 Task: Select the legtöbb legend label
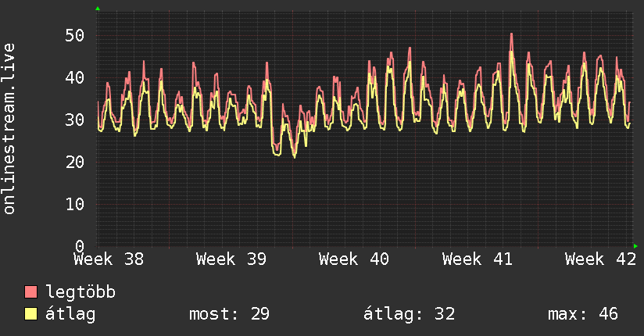point(80,291)
